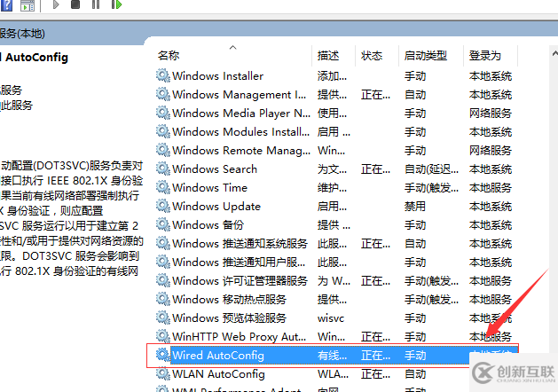The width and height of the screenshot is (558, 392).
Task: Select the Windows 移动热点服务 name
Action: (x=229, y=300)
